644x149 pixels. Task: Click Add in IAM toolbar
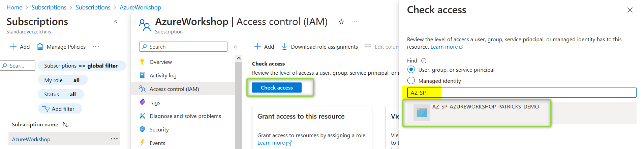coord(264,47)
